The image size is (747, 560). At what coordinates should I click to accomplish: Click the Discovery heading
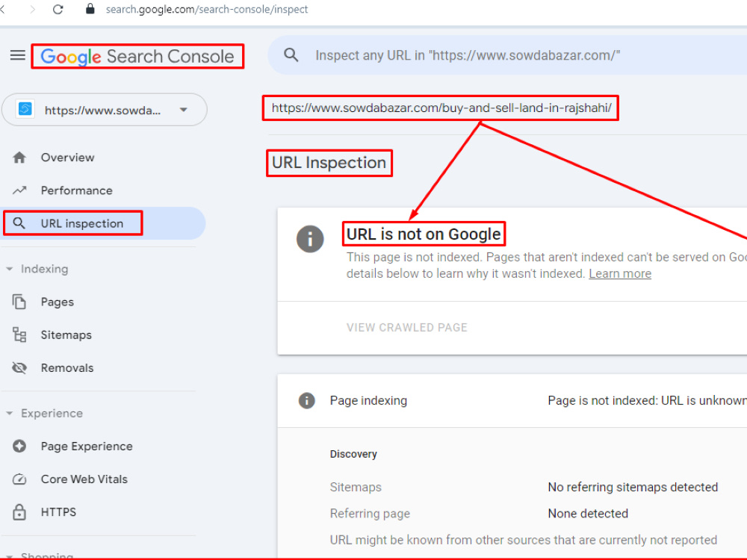click(353, 454)
